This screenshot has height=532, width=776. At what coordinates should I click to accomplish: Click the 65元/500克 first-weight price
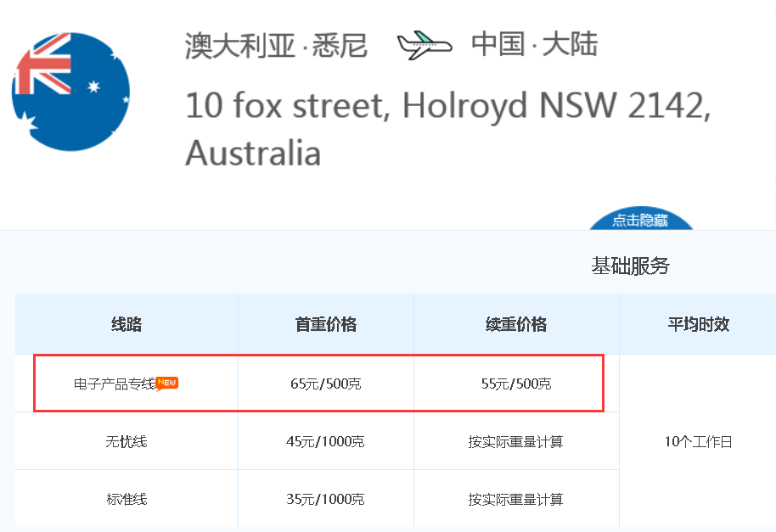point(326,384)
